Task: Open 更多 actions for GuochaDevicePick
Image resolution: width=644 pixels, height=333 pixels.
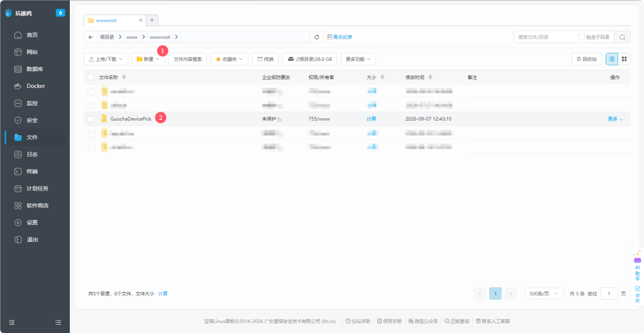Action: click(x=615, y=119)
